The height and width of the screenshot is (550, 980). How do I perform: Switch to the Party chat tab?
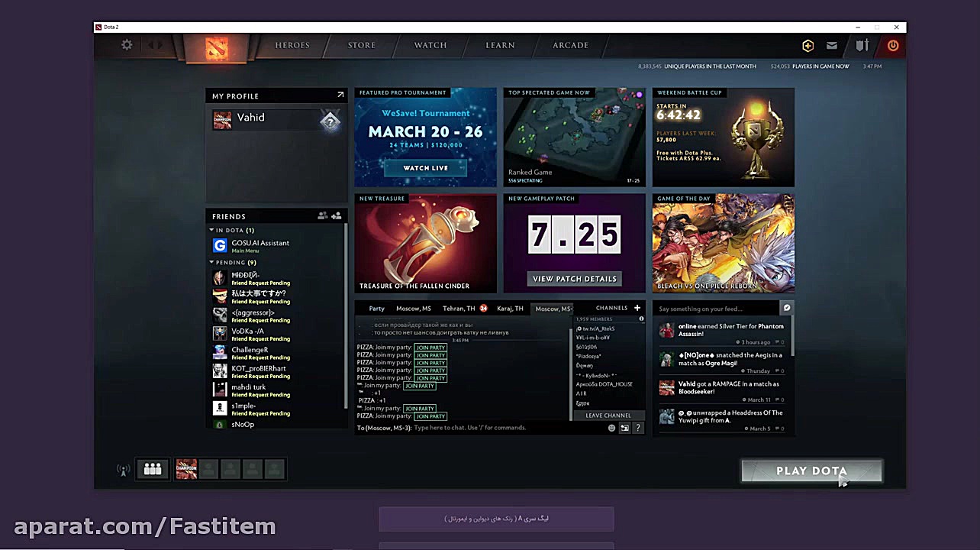377,309
